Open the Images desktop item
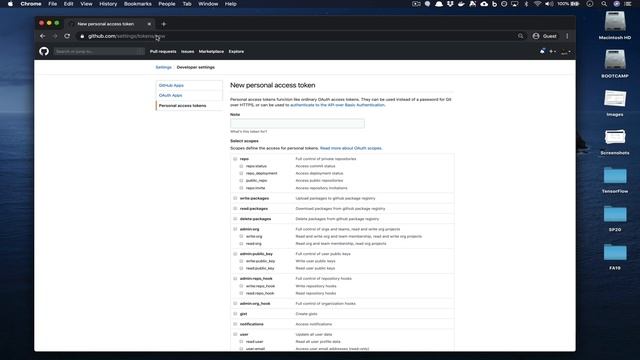 615,102
